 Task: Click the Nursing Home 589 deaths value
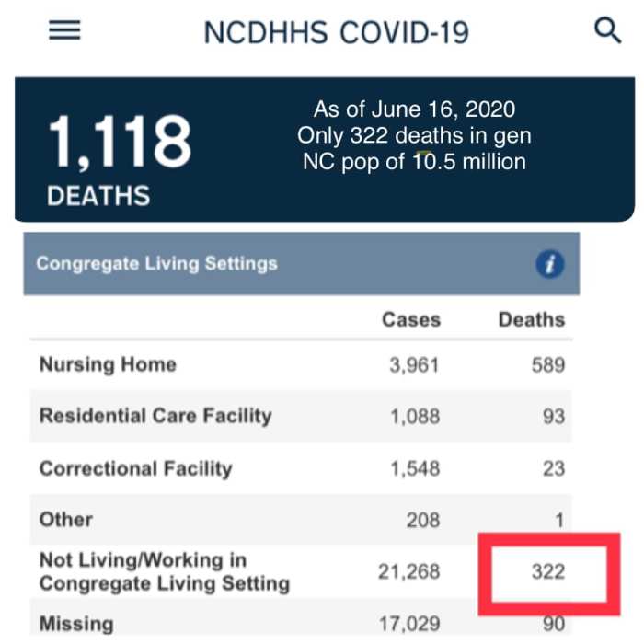pos(546,365)
